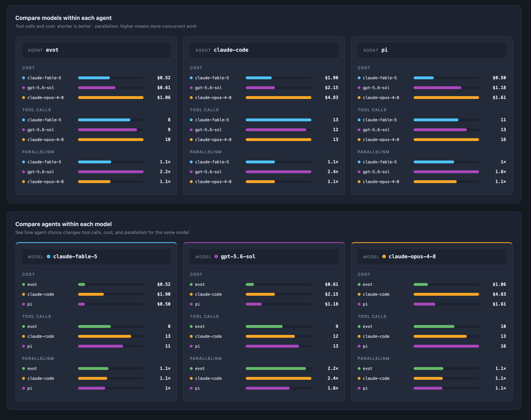Click claude-opus-4-8 parallelism label in agent claude-code card
Image resolution: width=531 pixels, height=420 pixels.
[213, 182]
